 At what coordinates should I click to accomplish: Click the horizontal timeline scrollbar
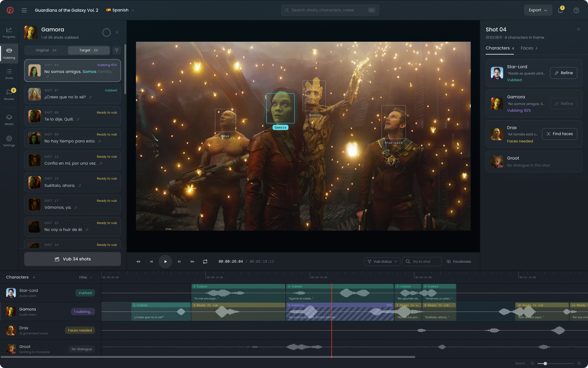[x=208, y=357]
